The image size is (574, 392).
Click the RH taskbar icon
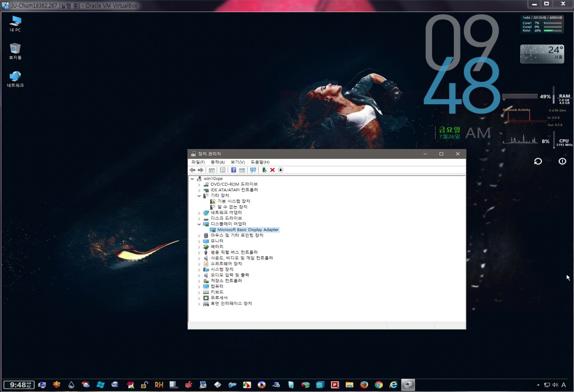pos(159,385)
